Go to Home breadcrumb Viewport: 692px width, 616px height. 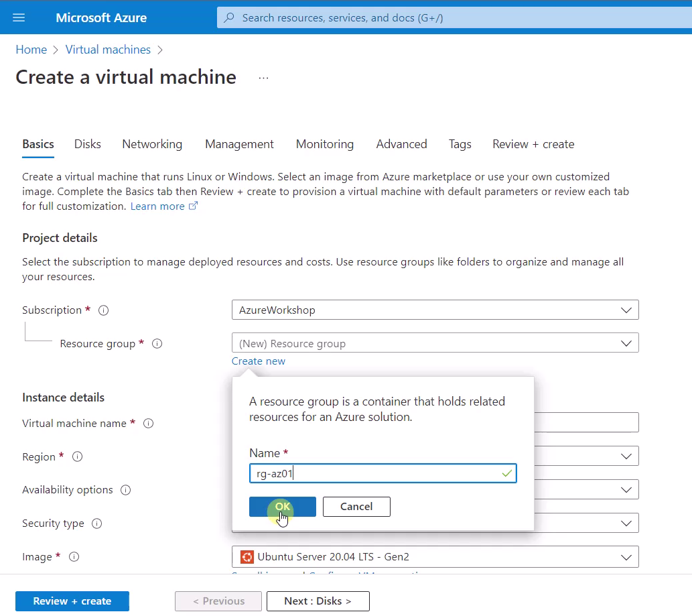(x=31, y=50)
